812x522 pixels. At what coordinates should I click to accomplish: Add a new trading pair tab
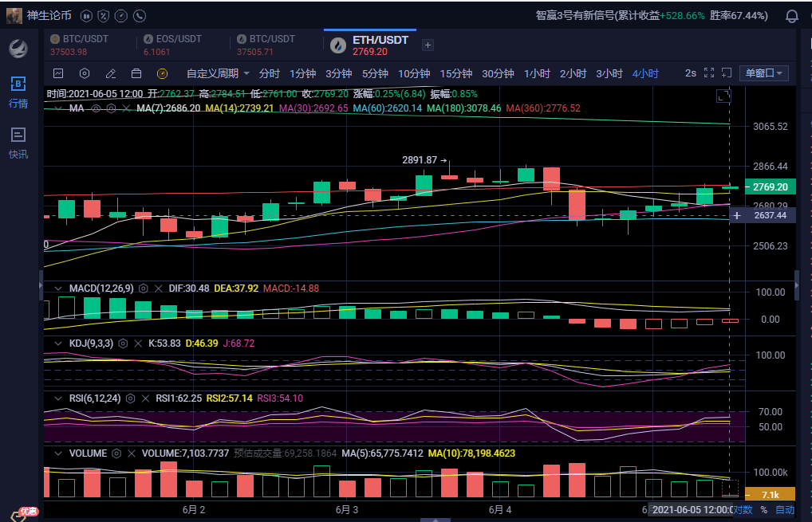point(428,45)
